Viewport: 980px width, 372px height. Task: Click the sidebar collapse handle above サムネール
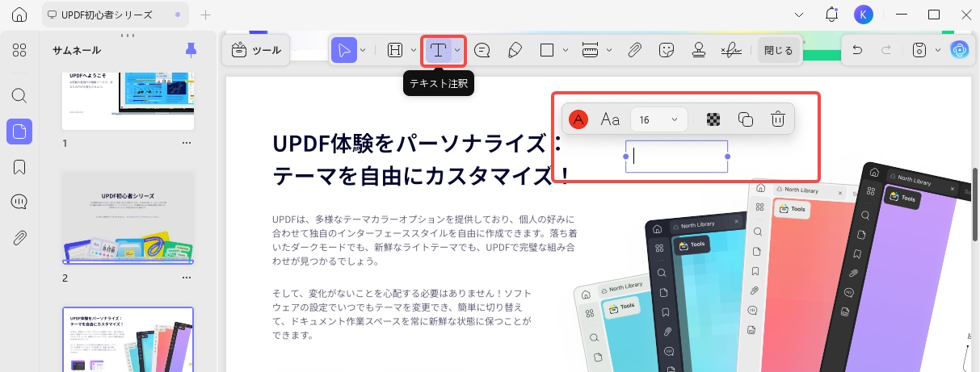128,36
